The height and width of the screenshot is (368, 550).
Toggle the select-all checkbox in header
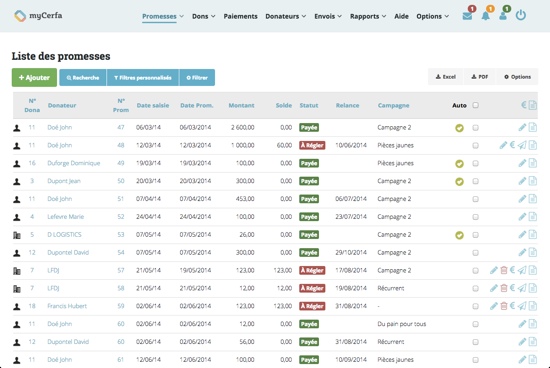(475, 105)
